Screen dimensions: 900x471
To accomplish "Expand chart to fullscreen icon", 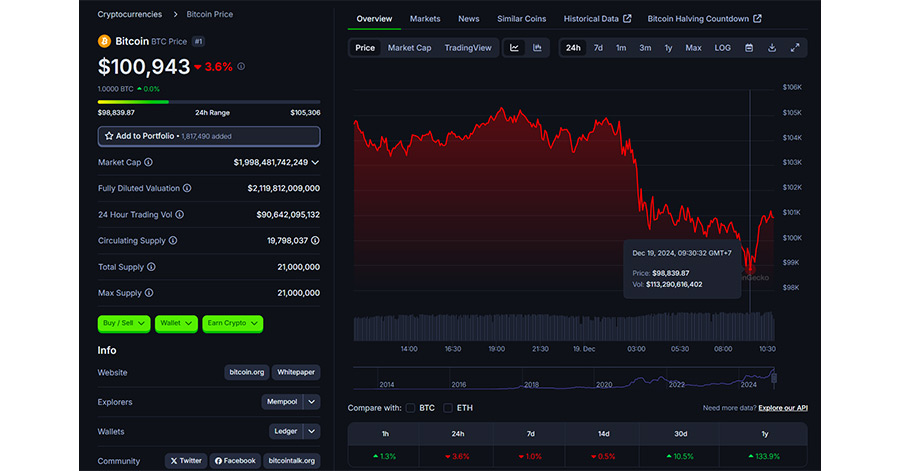I will coord(795,48).
